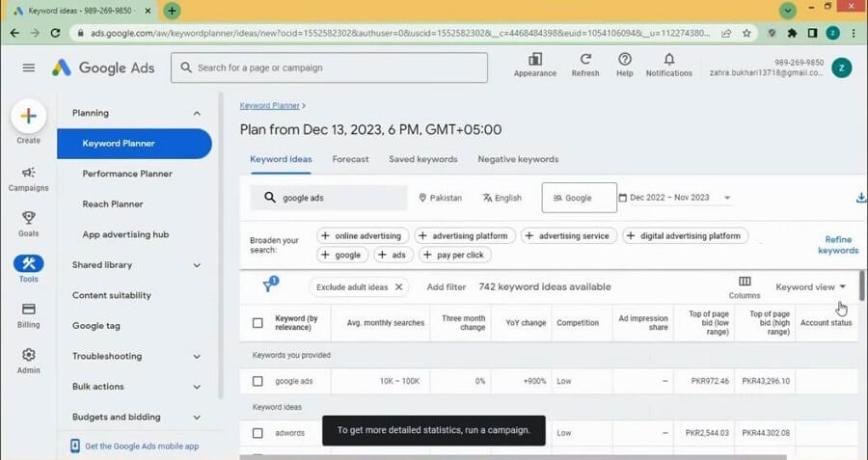
Task: Share this page icon in address bar
Action: coord(726,33)
